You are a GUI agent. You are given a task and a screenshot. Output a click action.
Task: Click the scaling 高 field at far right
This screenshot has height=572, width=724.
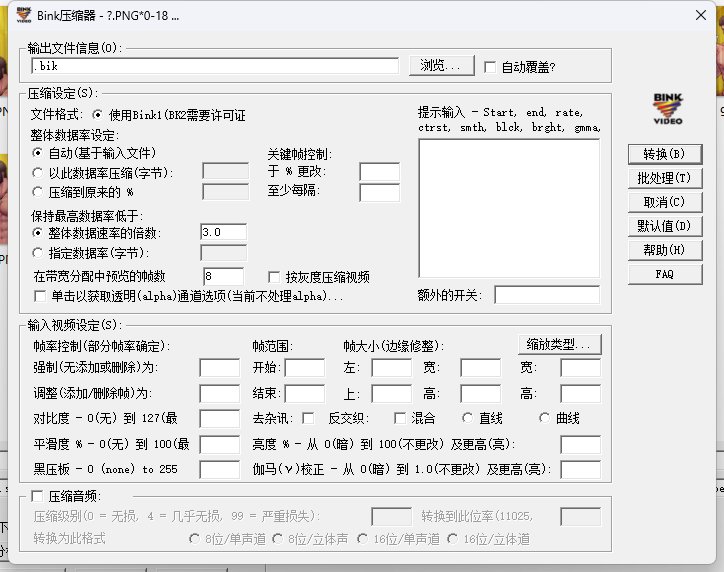point(580,394)
